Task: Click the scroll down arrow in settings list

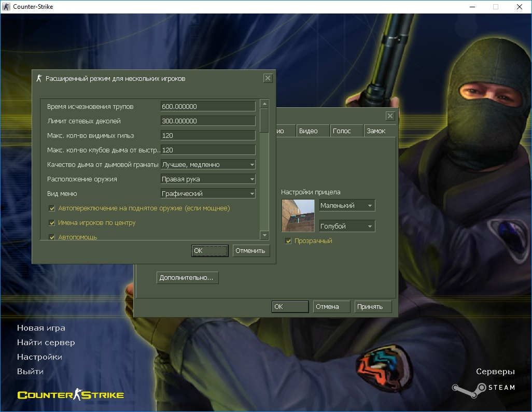Action: pyautogui.click(x=264, y=235)
